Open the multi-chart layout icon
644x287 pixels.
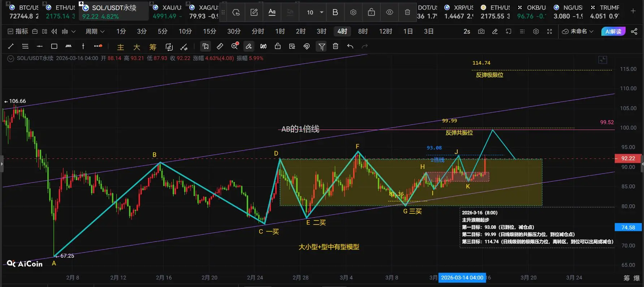pyautogui.click(x=44, y=31)
